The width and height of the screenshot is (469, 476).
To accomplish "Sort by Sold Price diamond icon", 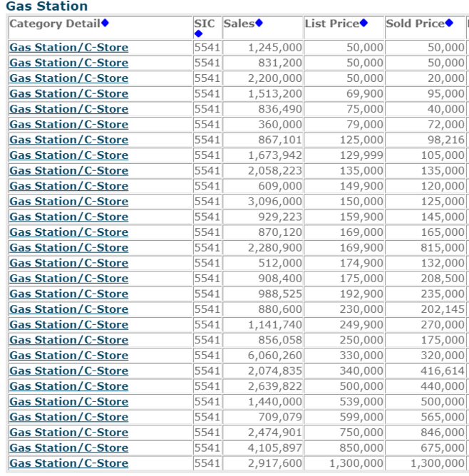I will click(449, 24).
